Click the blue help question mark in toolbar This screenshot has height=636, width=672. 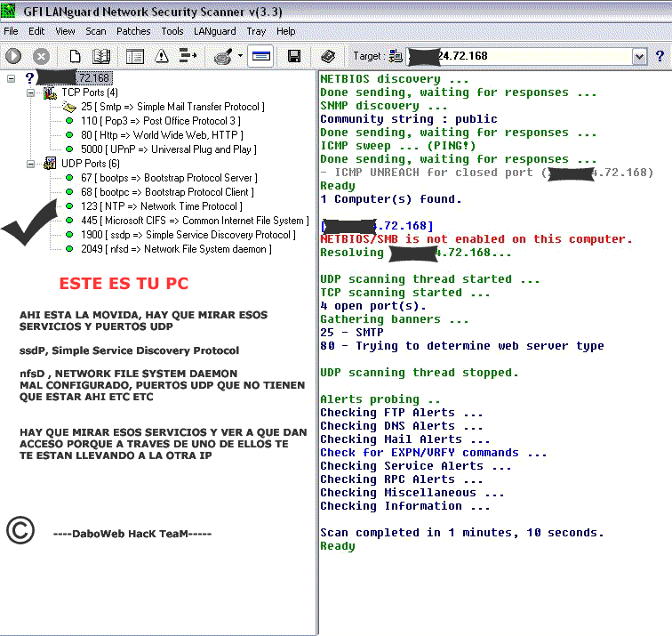660,56
